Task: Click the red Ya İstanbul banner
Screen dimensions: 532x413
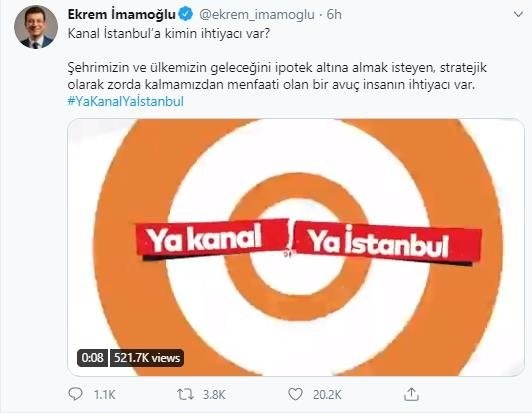Action: (388, 243)
